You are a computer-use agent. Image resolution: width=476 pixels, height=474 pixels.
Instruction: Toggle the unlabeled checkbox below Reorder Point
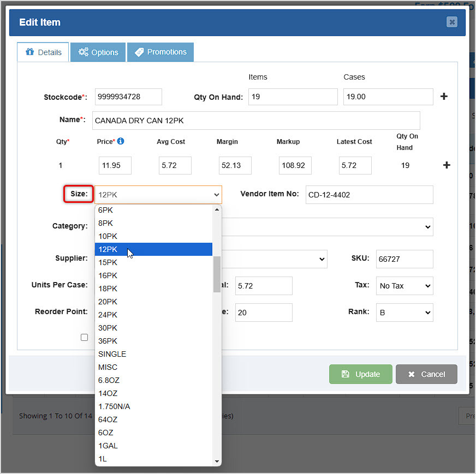84,337
